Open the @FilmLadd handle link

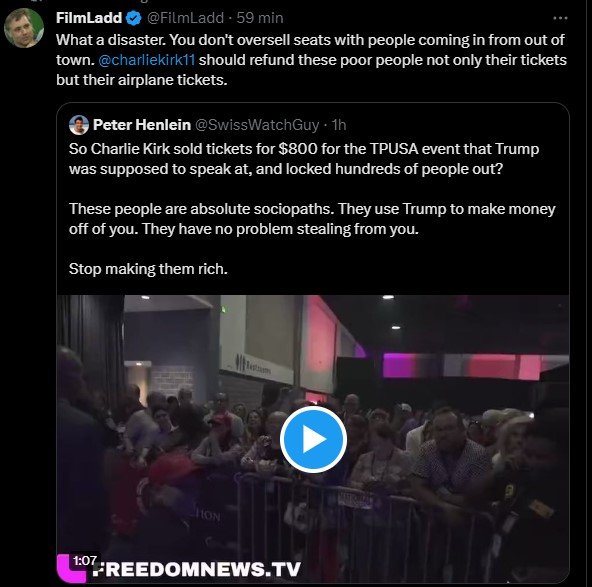point(185,18)
